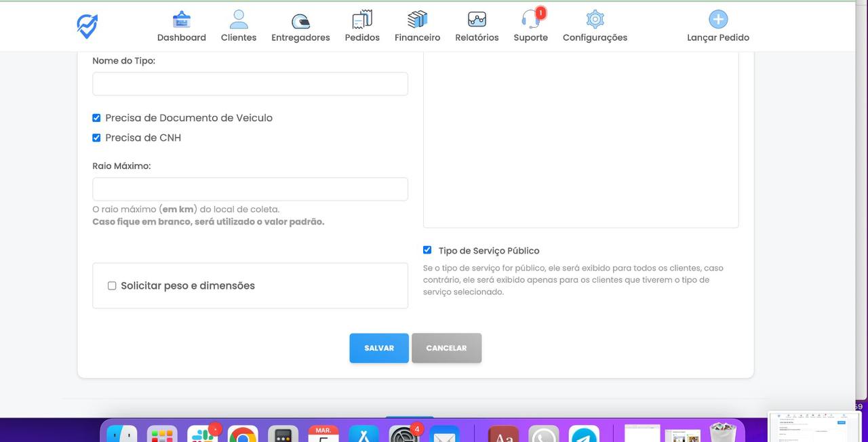
Task: Click the Clientes person icon
Action: click(239, 20)
